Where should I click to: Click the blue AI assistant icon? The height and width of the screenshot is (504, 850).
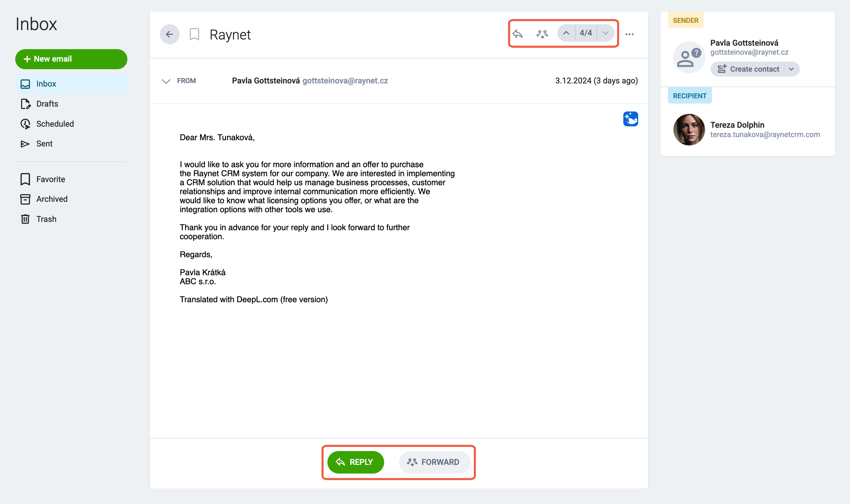pyautogui.click(x=631, y=119)
